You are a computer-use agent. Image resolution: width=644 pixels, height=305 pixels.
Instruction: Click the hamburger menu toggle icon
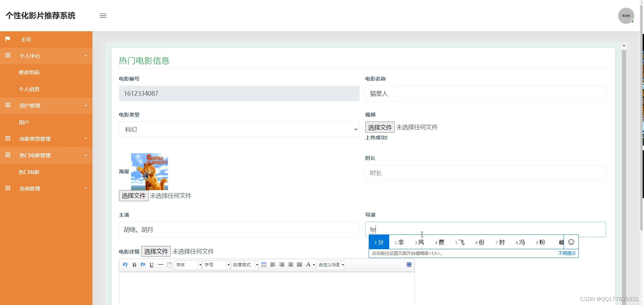click(103, 16)
